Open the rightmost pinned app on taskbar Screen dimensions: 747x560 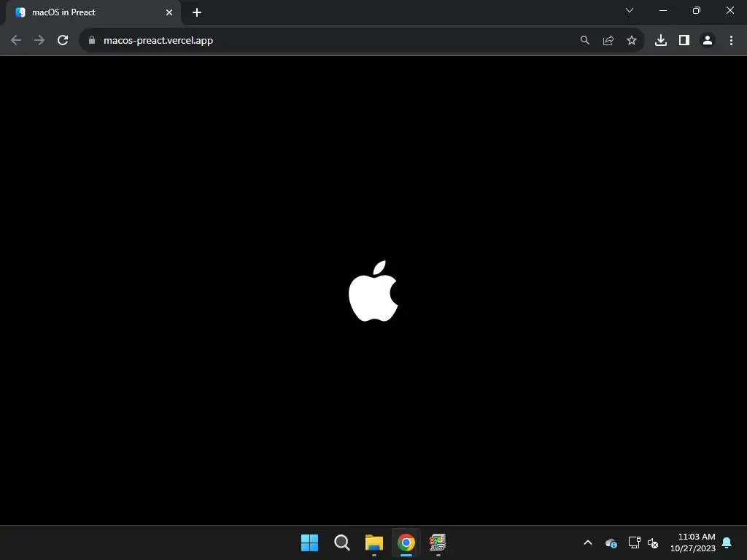click(x=438, y=542)
